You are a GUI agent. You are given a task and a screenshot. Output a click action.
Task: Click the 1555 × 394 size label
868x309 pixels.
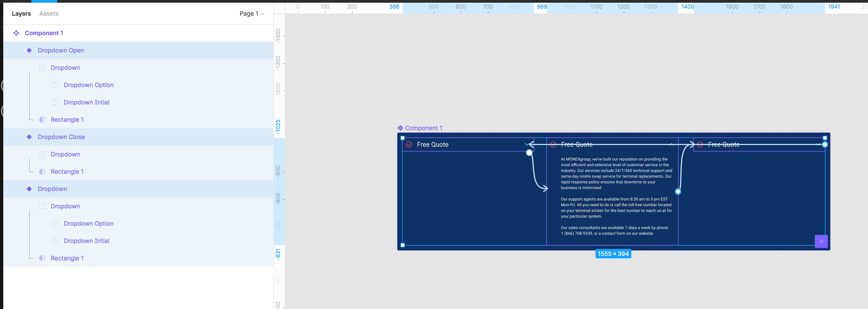[x=613, y=254]
